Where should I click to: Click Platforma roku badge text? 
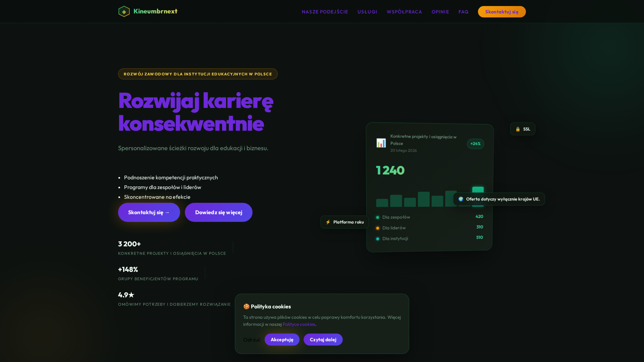(x=348, y=222)
